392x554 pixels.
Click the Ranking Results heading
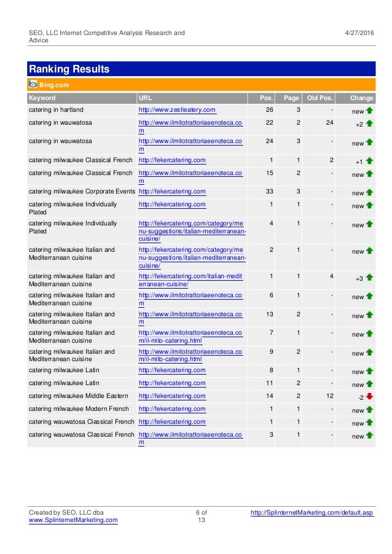(x=69, y=69)
